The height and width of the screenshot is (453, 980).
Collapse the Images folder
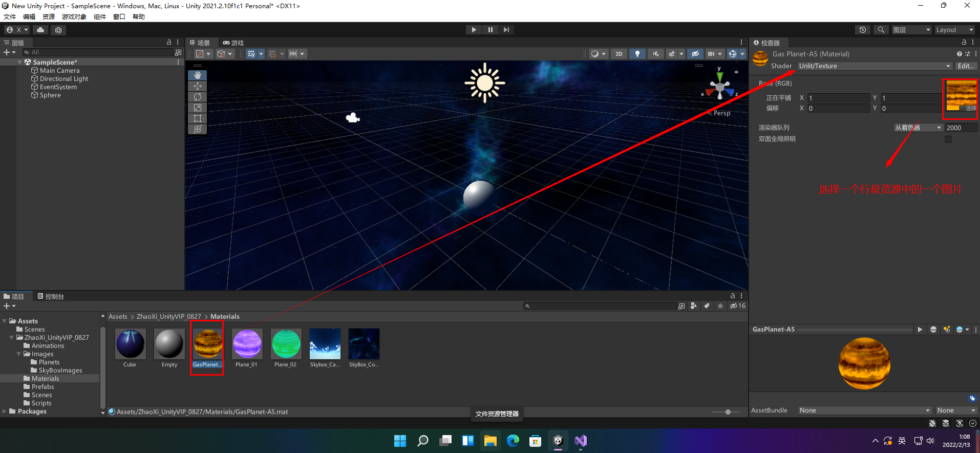click(x=19, y=354)
